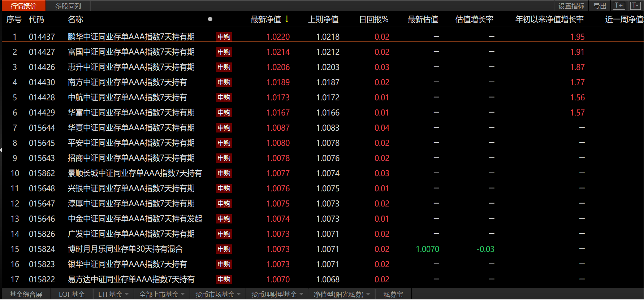
Task: Click the green 最新估值 value 1.0070
Action: coord(428,249)
